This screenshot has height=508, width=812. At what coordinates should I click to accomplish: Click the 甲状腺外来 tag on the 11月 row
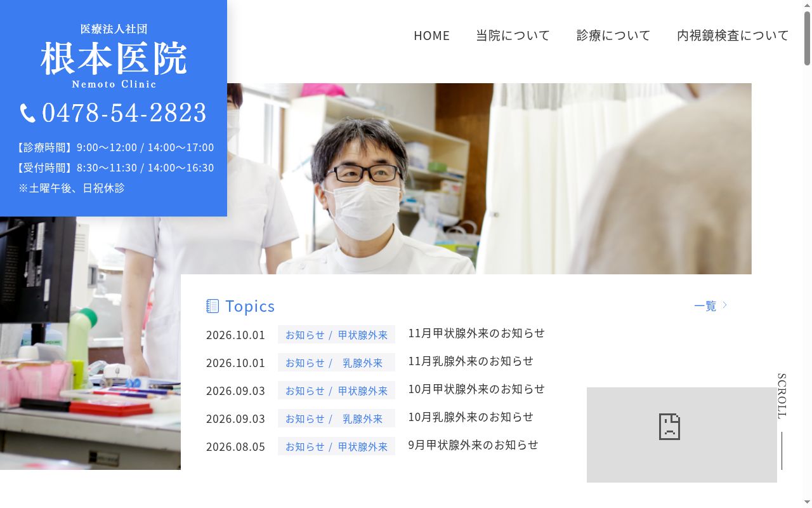363,335
